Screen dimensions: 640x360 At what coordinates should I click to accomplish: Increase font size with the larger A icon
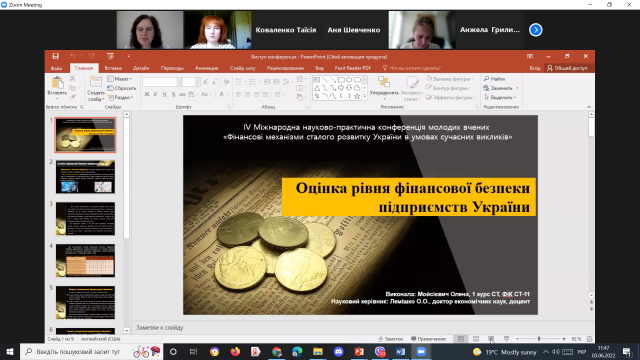(205, 82)
